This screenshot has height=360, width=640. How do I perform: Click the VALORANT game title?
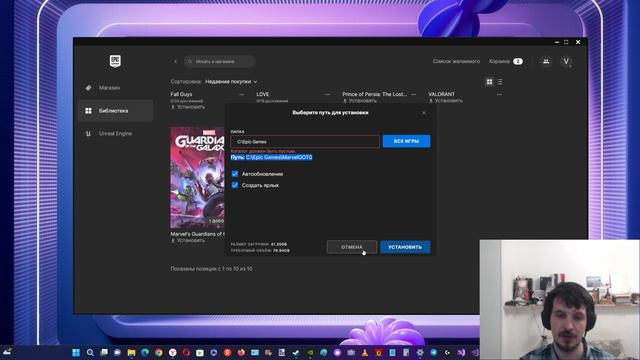[441, 94]
